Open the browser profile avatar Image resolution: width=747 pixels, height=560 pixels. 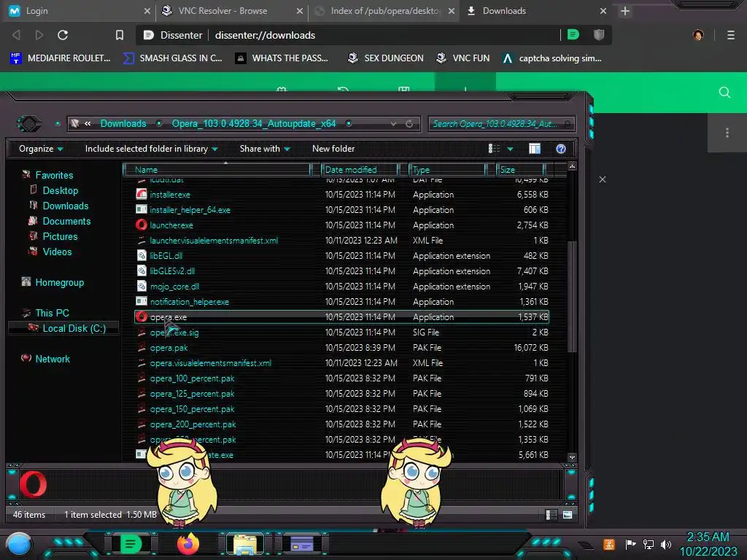point(698,35)
